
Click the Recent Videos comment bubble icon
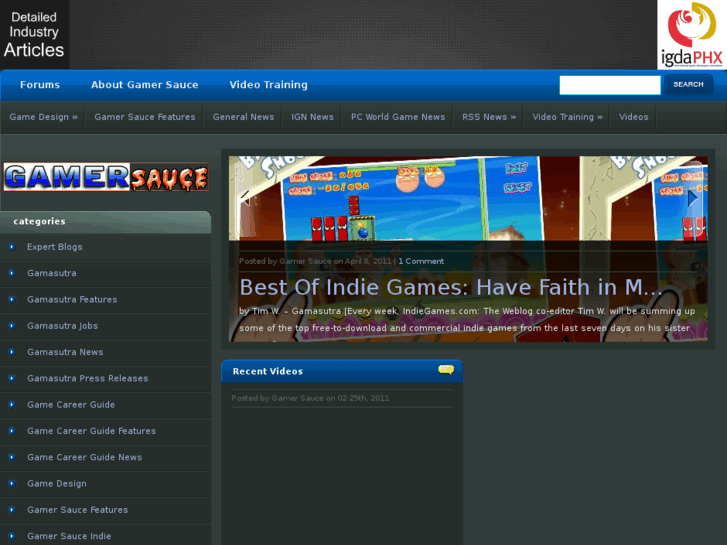446,370
